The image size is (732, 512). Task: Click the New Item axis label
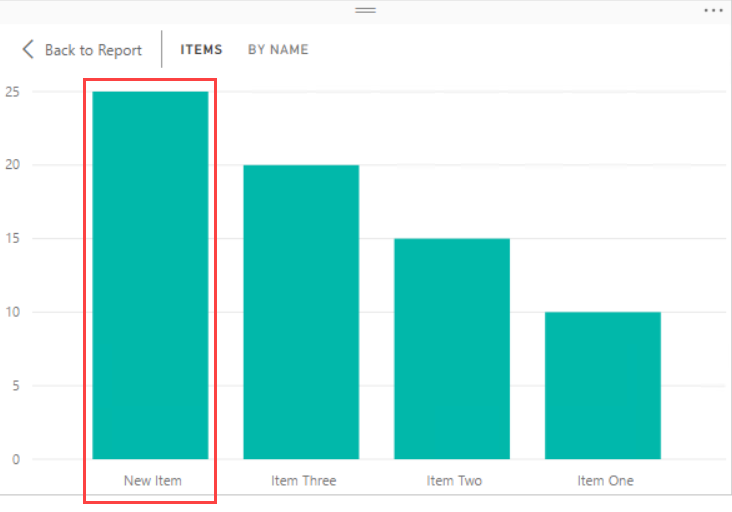pos(153,481)
